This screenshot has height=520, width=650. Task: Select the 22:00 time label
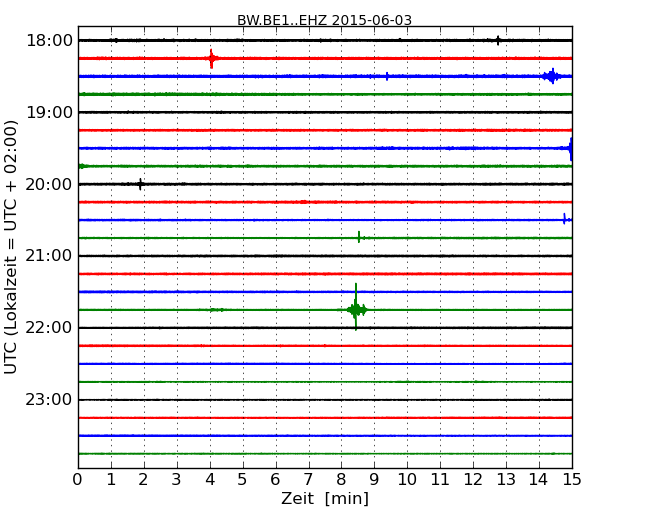[x=49, y=328]
